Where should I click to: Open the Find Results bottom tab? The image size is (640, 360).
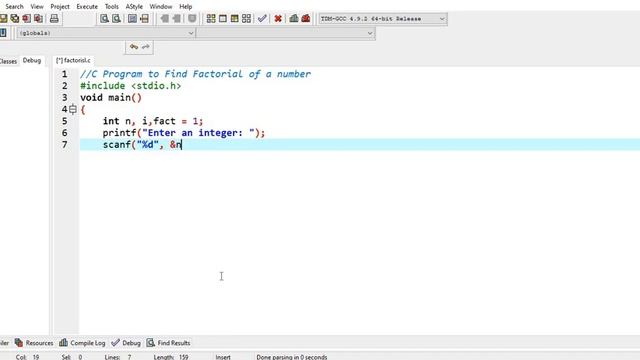(169, 343)
